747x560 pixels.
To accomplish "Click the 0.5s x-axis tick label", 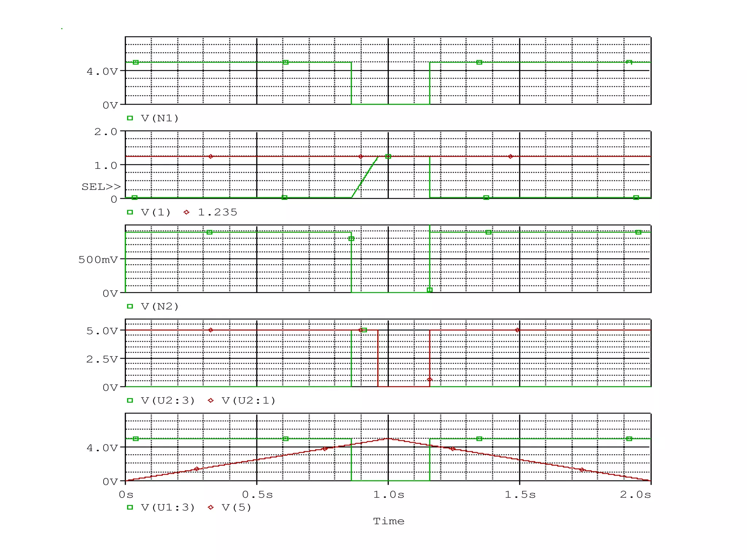I will tap(258, 495).
